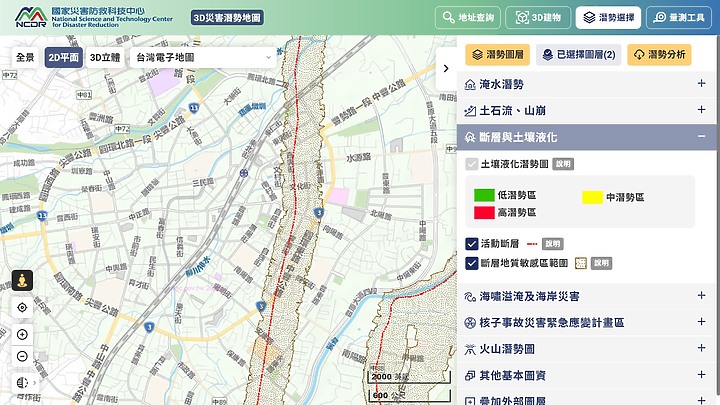Click the 三民路 map label
Viewport: 720px width, 405px height.
[203, 182]
